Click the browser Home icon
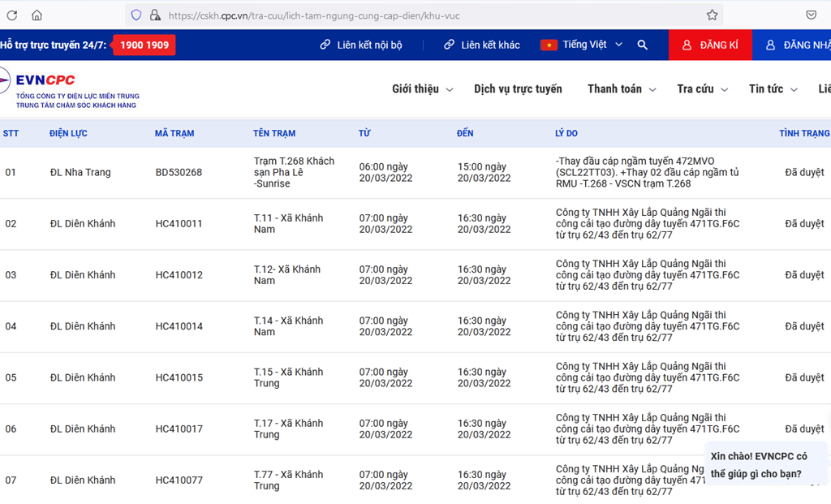This screenshot has width=831, height=504. [x=37, y=15]
